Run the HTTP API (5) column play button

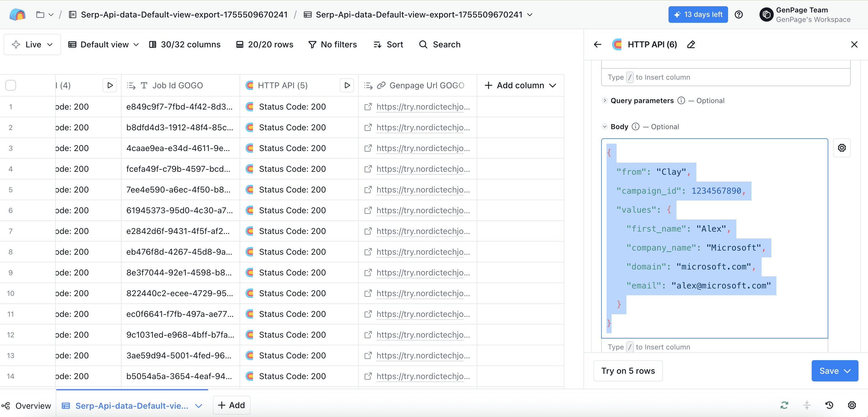347,86
